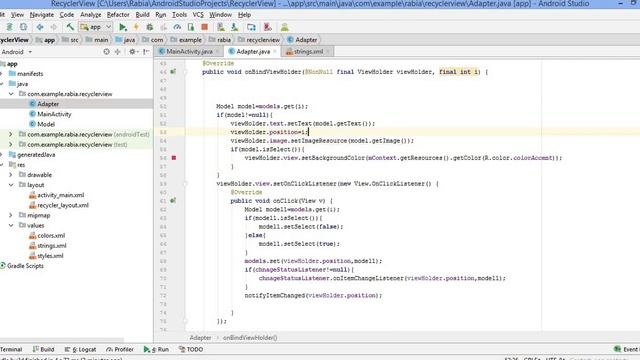
Task: Select activity_main.xml file
Action: 60,195
